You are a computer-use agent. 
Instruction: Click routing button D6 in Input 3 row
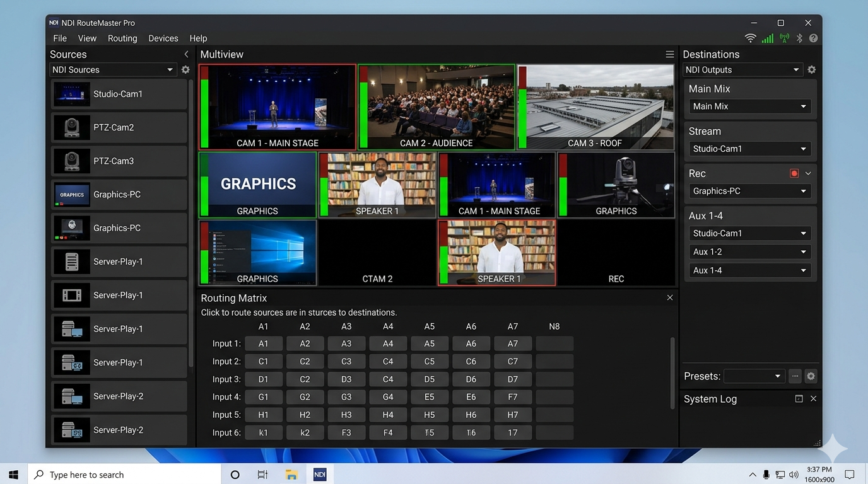click(x=471, y=379)
